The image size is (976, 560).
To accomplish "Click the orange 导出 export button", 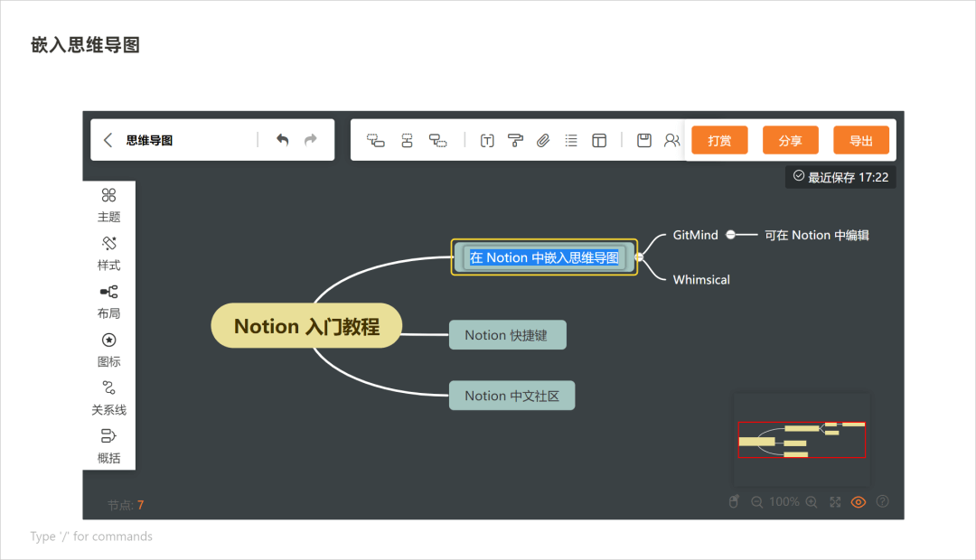I will [861, 141].
